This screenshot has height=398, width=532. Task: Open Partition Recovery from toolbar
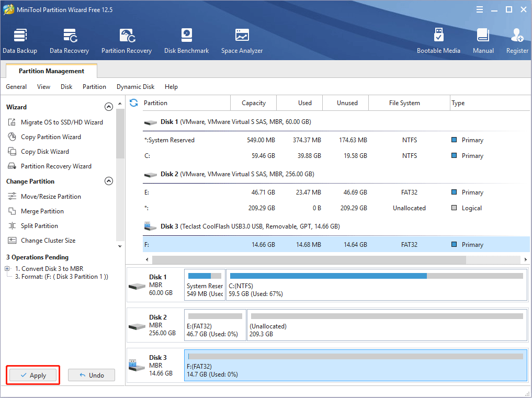127,41
